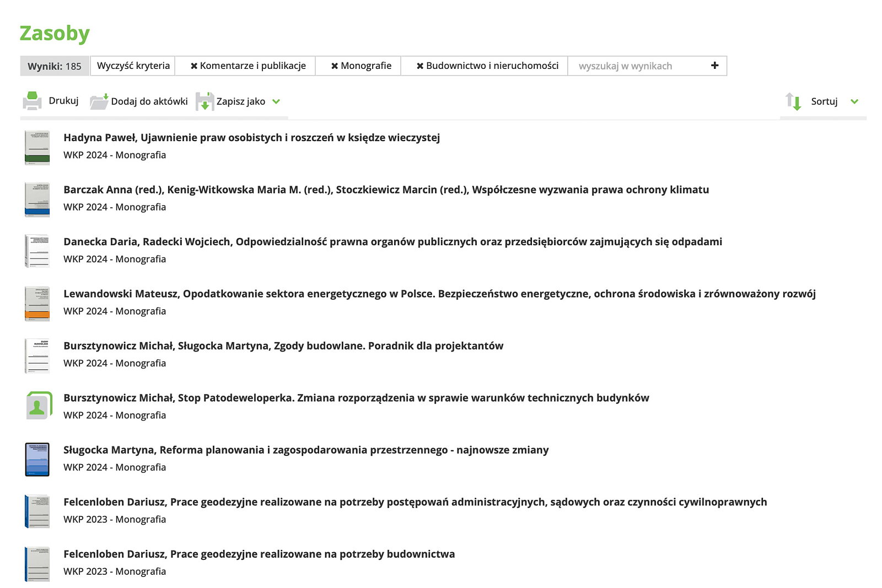Open Bursztynowicz Michał, Stop Patodeweloperka title
Image resolution: width=882 pixels, height=588 pixels.
coord(356,398)
